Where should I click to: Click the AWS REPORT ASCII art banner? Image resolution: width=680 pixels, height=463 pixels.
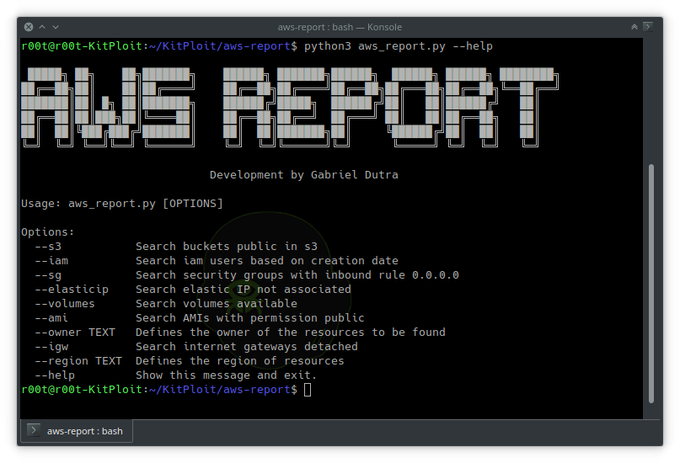pos(290,107)
